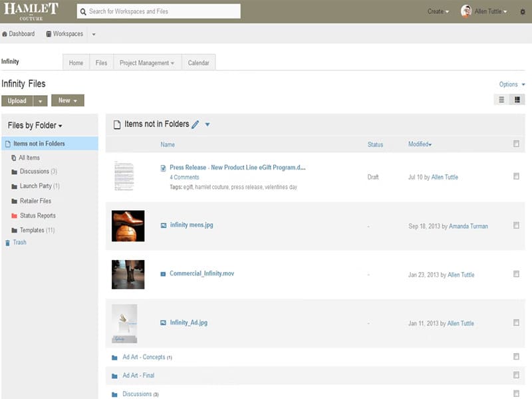Check the box for infinity mens.jpg
This screenshot has width=532, height=399.
pos(516,225)
